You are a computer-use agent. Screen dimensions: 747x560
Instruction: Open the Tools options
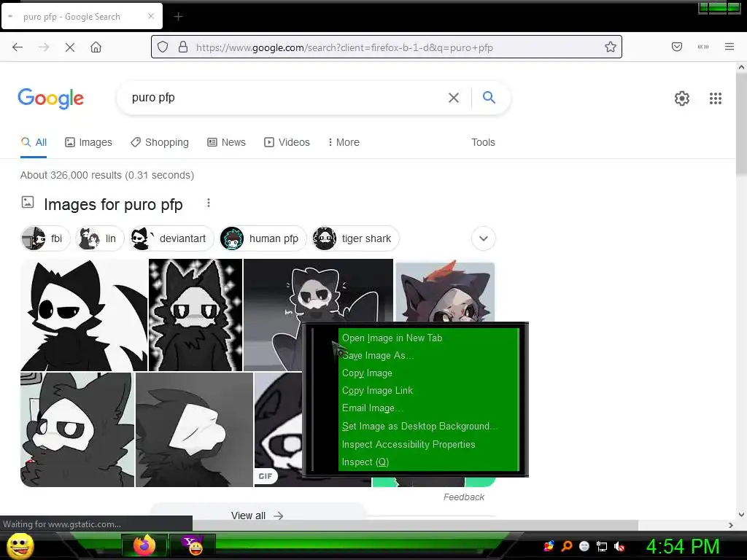click(483, 142)
